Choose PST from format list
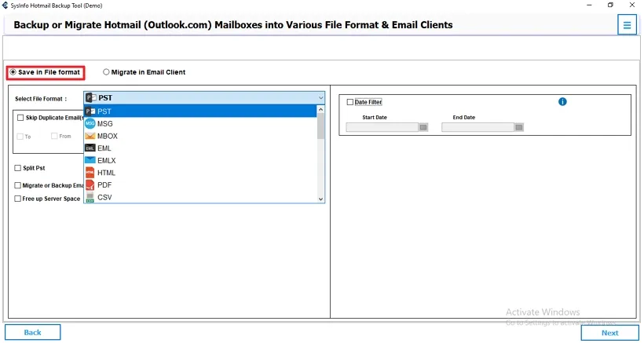Viewport: 644px width, 343px height. (x=200, y=111)
